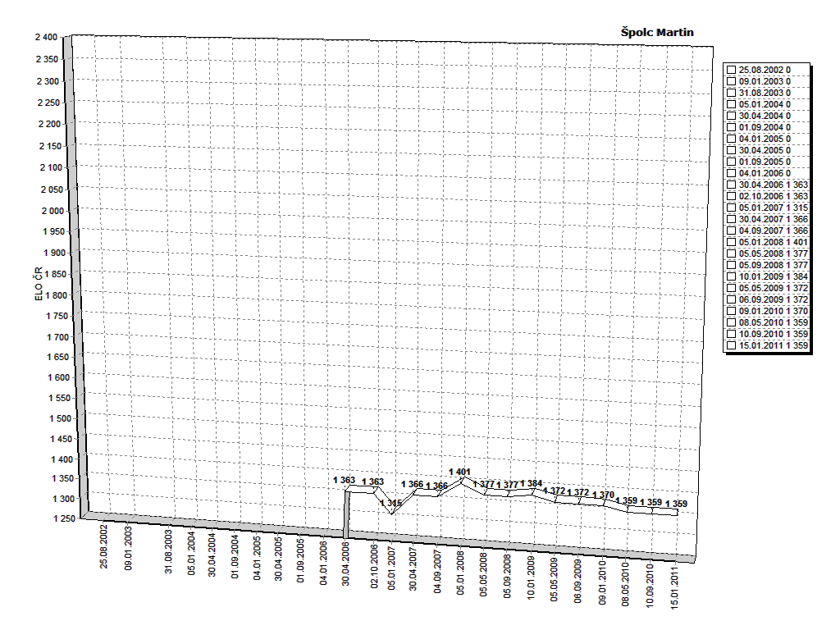This screenshot has height=630, width=840.
Task: Select the 25.08.2002 x-axis date label
Action: click(104, 546)
